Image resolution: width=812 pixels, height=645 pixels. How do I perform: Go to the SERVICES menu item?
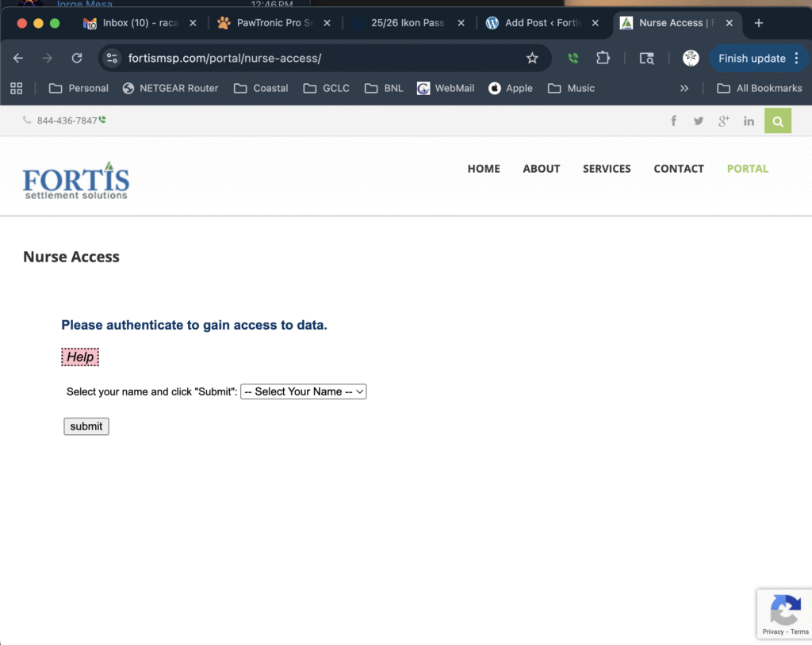click(x=607, y=169)
